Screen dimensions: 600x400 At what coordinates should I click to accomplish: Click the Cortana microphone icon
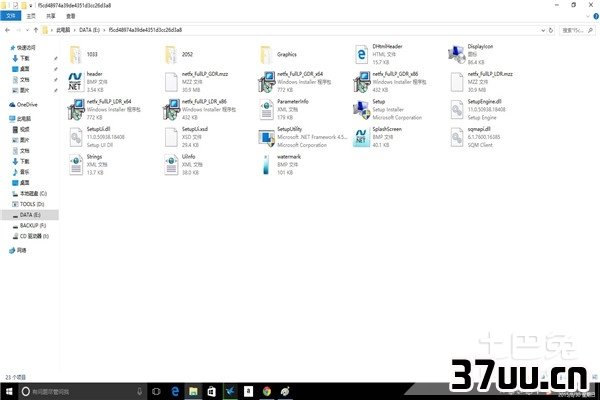pyautogui.click(x=139, y=391)
